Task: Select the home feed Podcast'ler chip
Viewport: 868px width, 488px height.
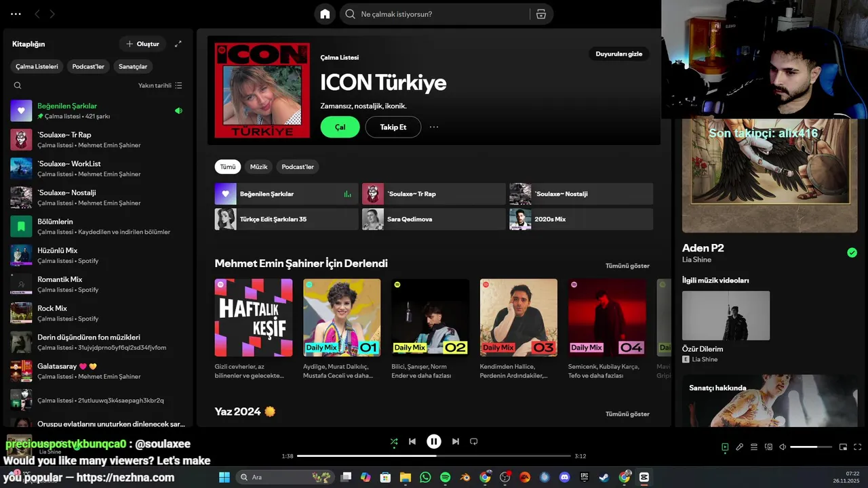Action: (298, 167)
